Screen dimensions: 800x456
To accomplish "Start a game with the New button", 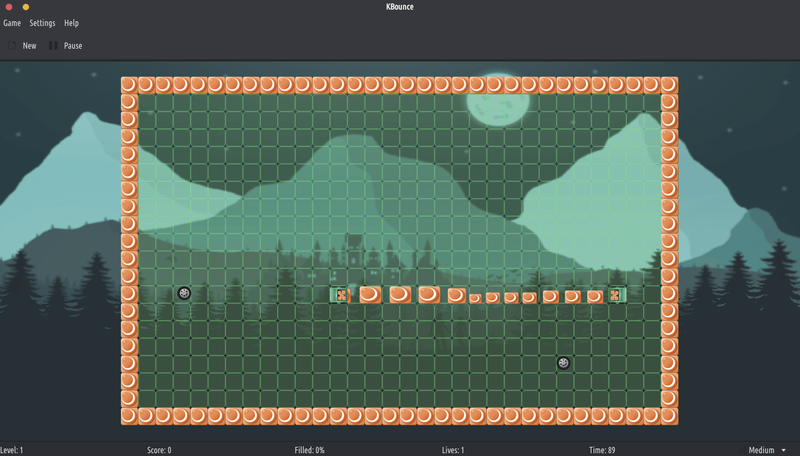I will [29, 45].
